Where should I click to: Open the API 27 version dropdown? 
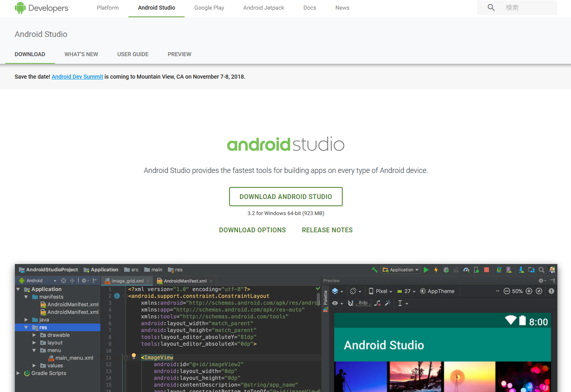coord(406,291)
